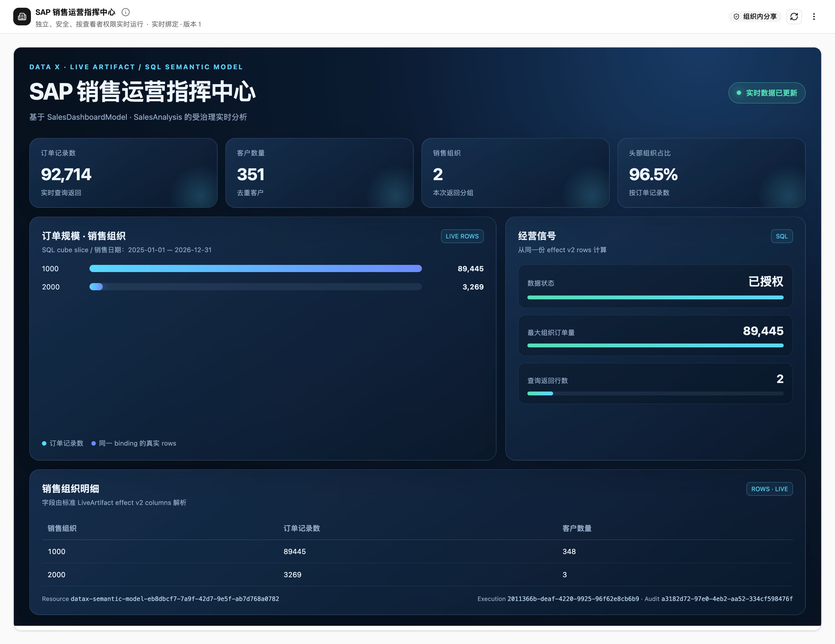Click the 实时绑定 · 版本 1 subtitle text

click(176, 24)
